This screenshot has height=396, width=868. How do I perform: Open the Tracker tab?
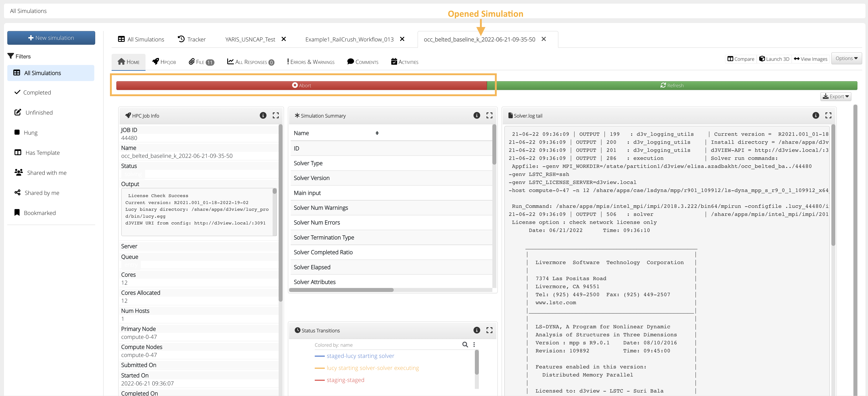192,39
